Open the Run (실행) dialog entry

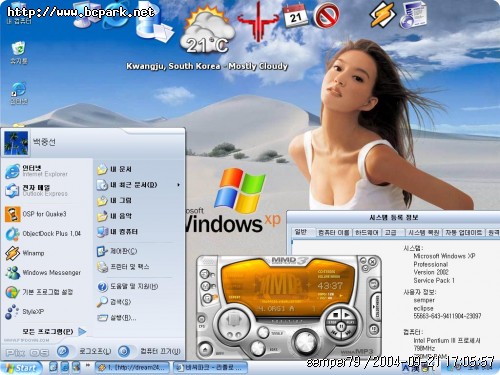click(x=140, y=317)
